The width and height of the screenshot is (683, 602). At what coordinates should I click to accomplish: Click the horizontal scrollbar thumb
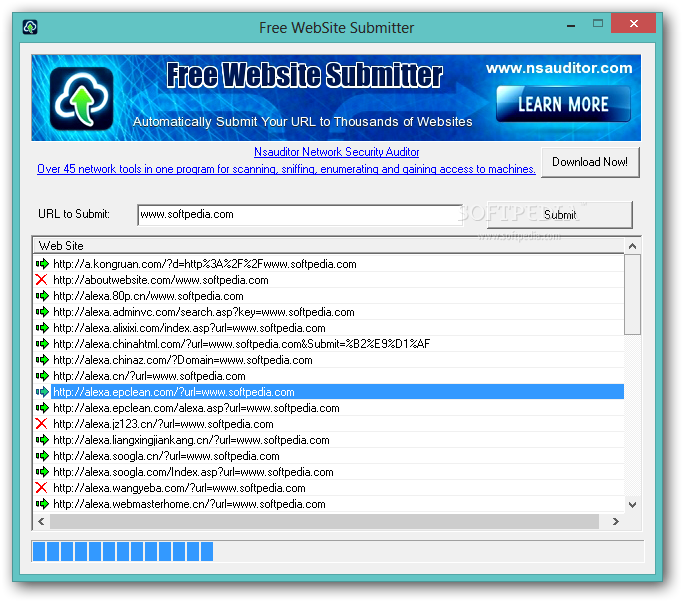tap(325, 521)
